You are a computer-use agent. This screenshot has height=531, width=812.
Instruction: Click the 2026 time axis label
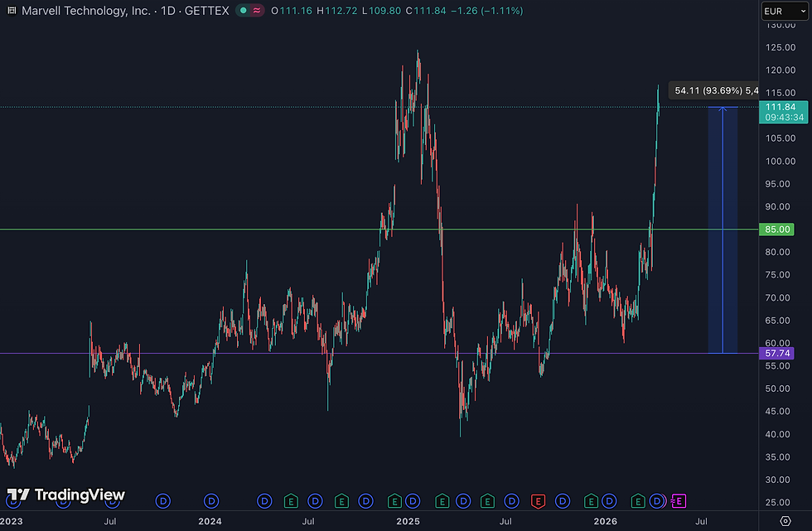point(606,521)
